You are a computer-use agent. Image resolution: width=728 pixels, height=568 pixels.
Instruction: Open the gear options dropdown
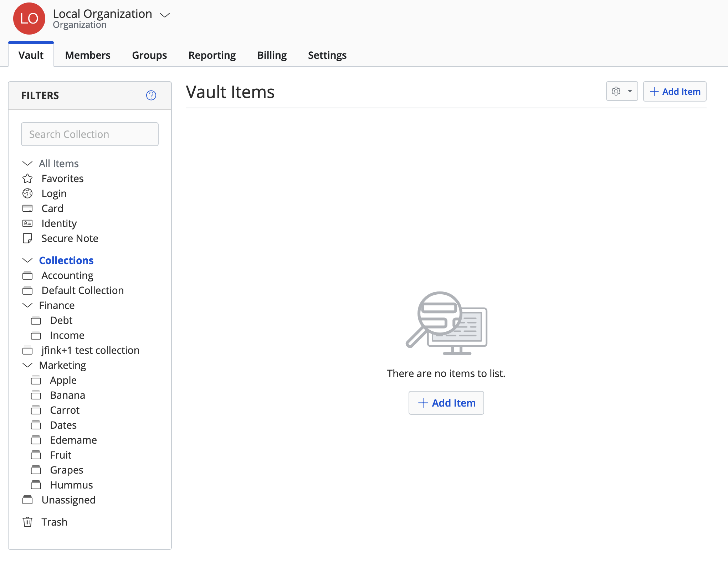(622, 92)
